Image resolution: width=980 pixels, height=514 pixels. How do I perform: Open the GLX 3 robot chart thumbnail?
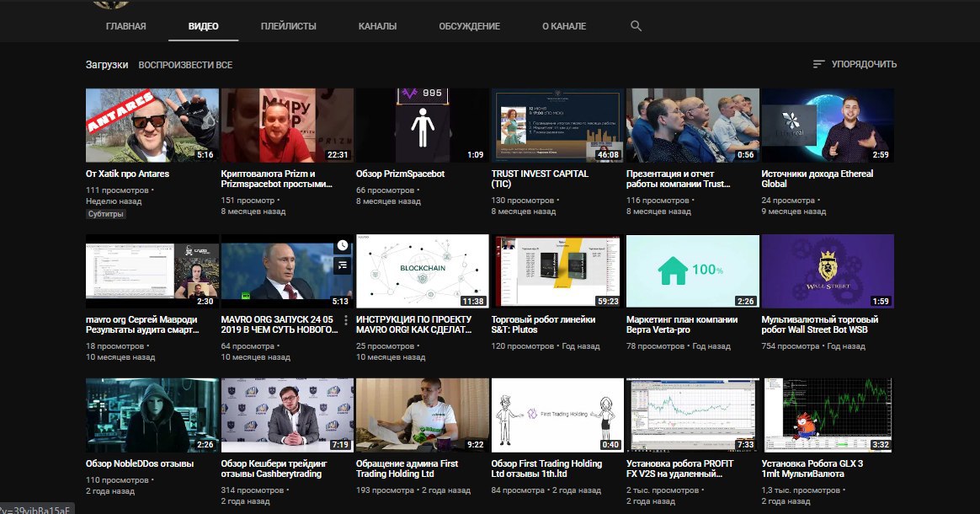[828, 415]
